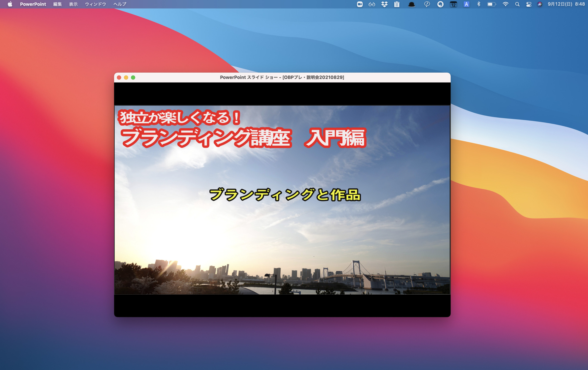The width and height of the screenshot is (588, 370).
Task: Click the title ブランディング講座 入門編
Action: click(x=243, y=138)
